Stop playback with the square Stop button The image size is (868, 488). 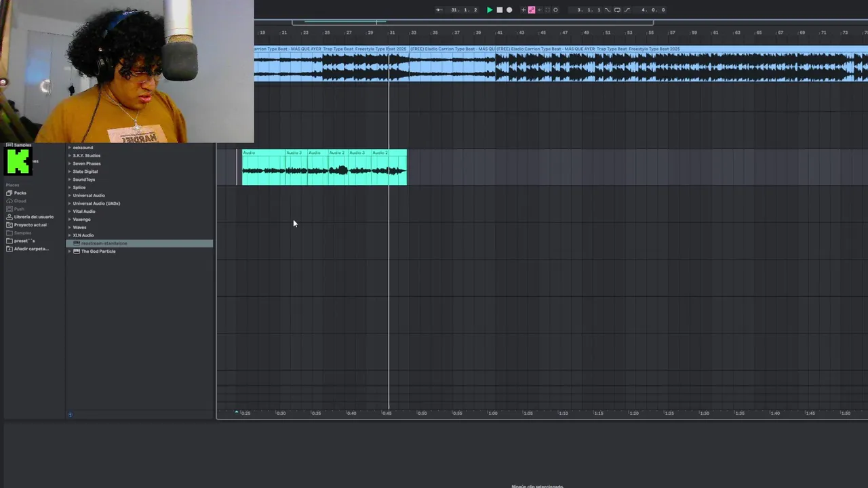[x=500, y=9]
